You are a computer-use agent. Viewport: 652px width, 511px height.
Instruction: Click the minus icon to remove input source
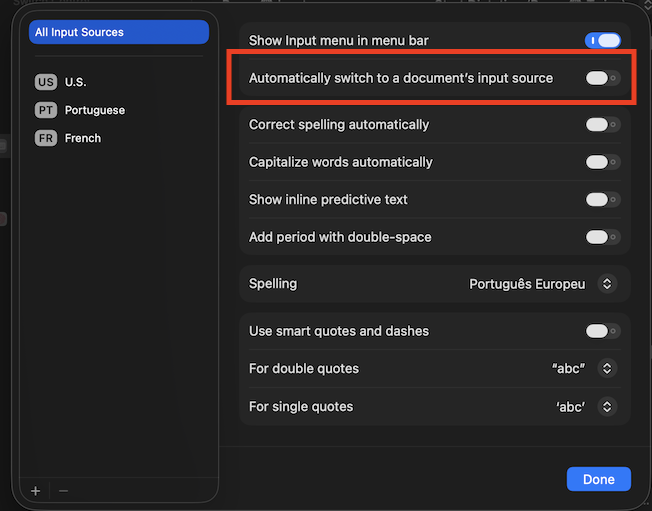[64, 491]
